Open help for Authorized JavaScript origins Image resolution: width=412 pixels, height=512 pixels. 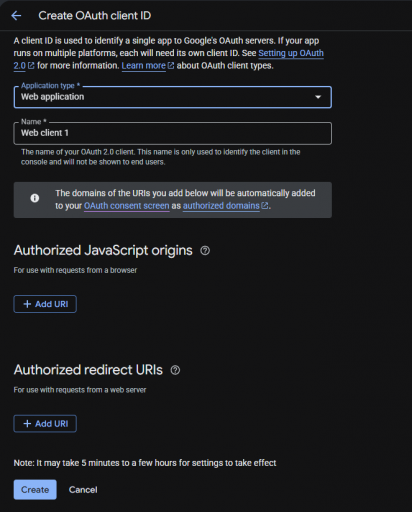[x=205, y=251]
